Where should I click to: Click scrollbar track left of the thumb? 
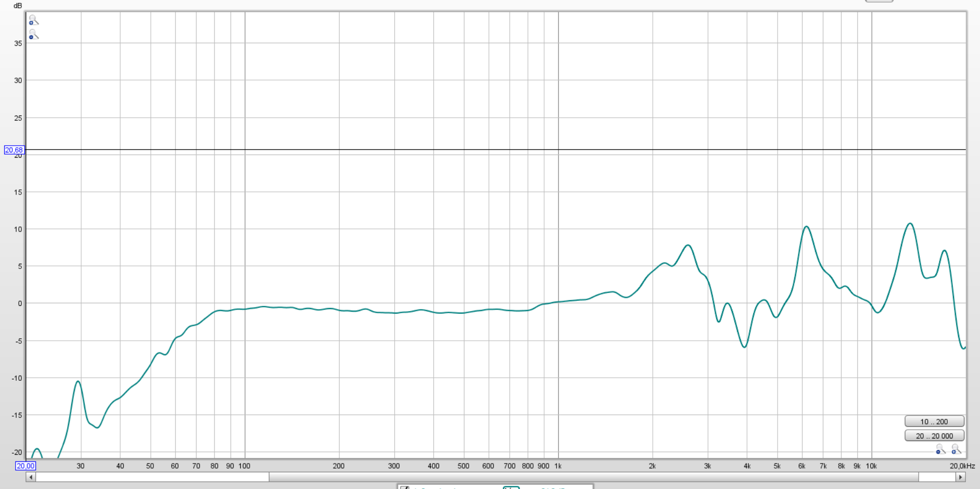tap(151, 477)
